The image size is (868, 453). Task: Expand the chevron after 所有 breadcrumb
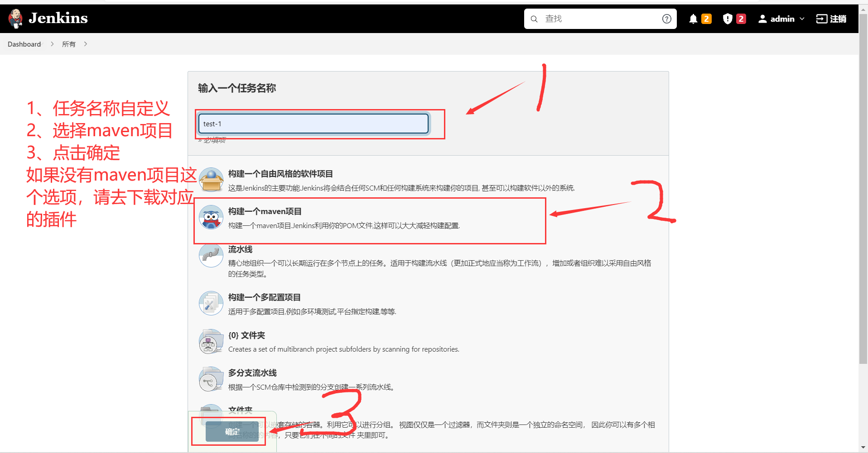click(x=85, y=44)
